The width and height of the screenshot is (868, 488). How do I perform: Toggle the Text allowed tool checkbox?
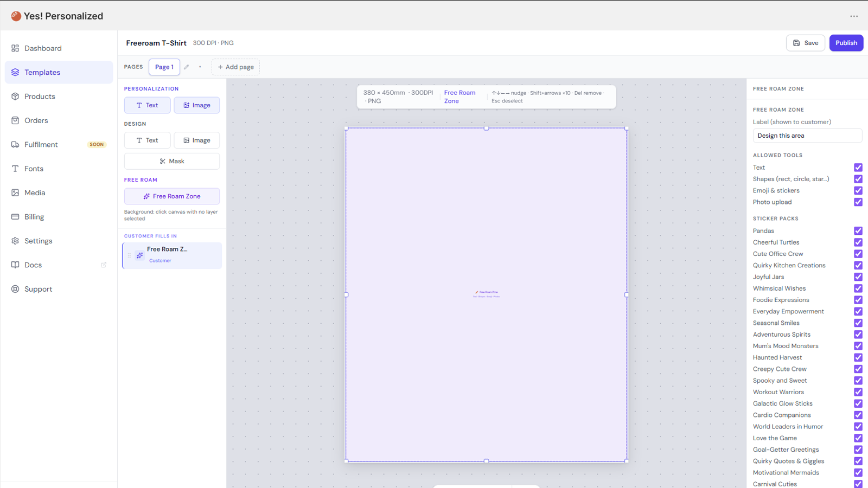click(x=858, y=168)
